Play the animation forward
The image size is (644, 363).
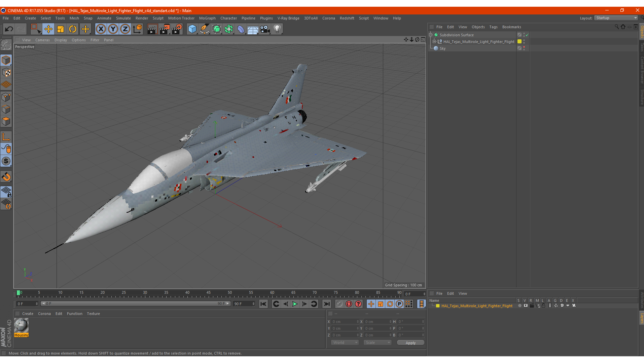click(295, 304)
